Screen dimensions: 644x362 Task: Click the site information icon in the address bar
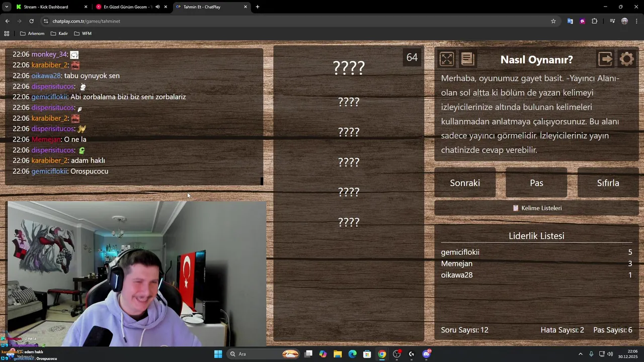[46, 21]
